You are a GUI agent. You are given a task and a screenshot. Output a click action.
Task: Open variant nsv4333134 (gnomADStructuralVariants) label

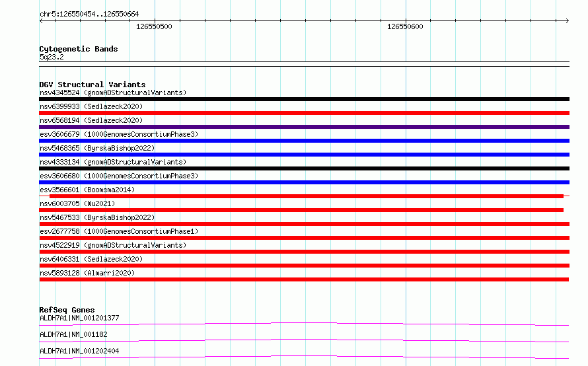[x=113, y=162]
